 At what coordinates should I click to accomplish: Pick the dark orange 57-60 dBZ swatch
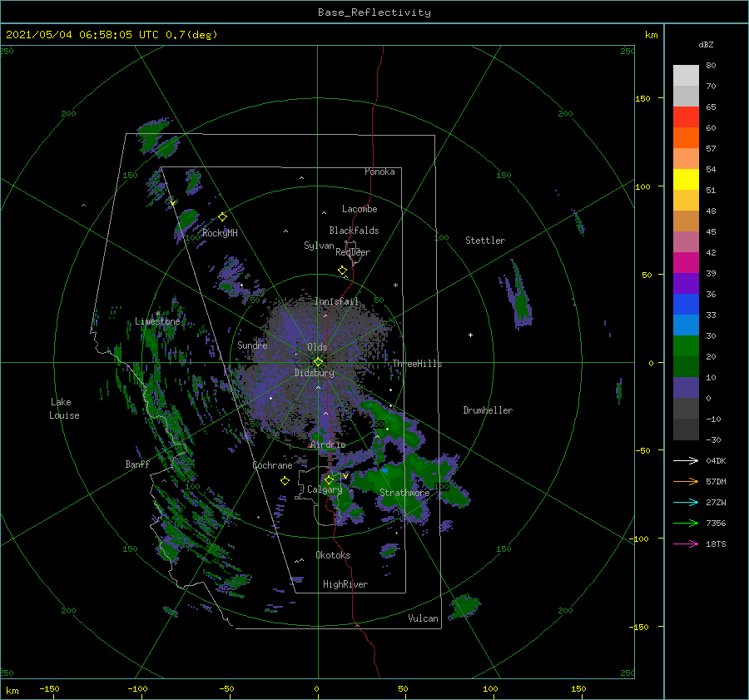click(x=686, y=138)
